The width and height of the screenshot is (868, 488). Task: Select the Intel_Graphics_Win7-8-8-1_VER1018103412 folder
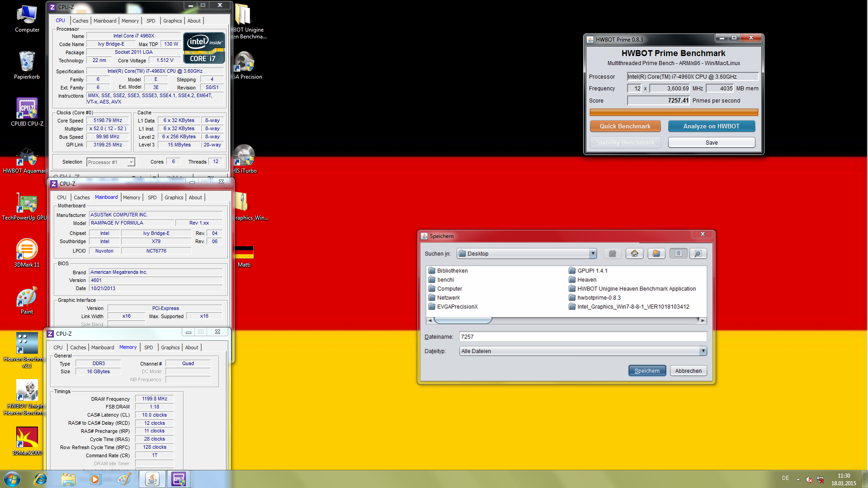(x=629, y=307)
